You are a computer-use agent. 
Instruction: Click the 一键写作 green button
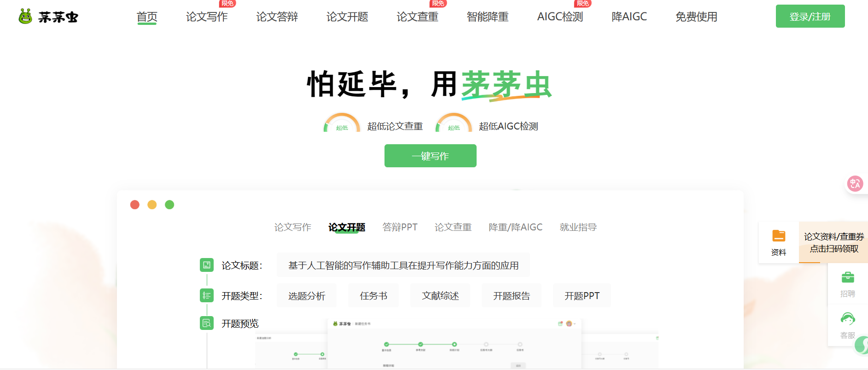pyautogui.click(x=430, y=156)
